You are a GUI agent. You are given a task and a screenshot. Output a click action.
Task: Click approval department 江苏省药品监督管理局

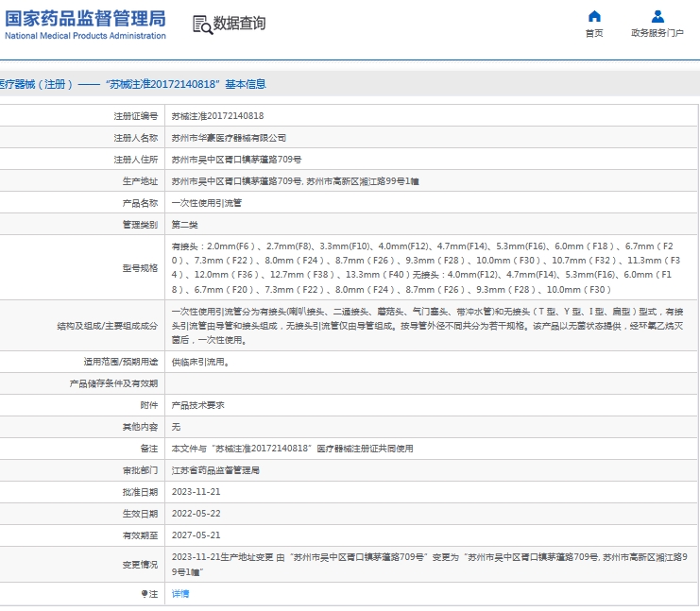tap(215, 470)
